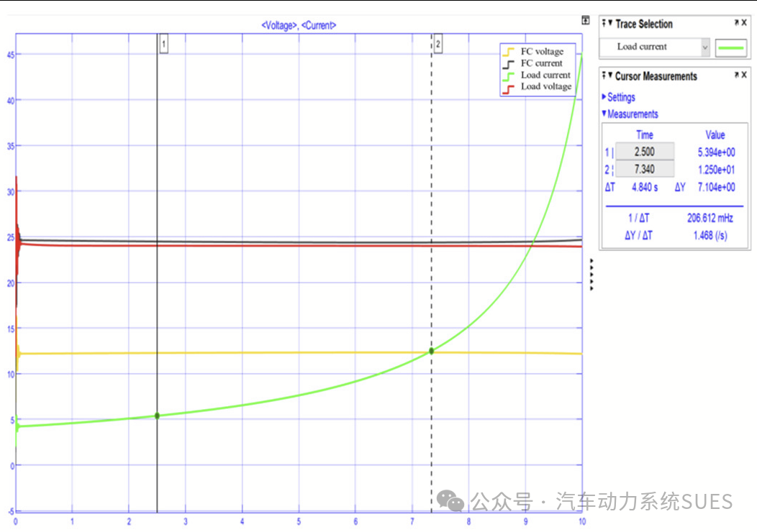This screenshot has height=532, width=757.
Task: Click the side panel collapse dotted handle
Action: [x=591, y=275]
